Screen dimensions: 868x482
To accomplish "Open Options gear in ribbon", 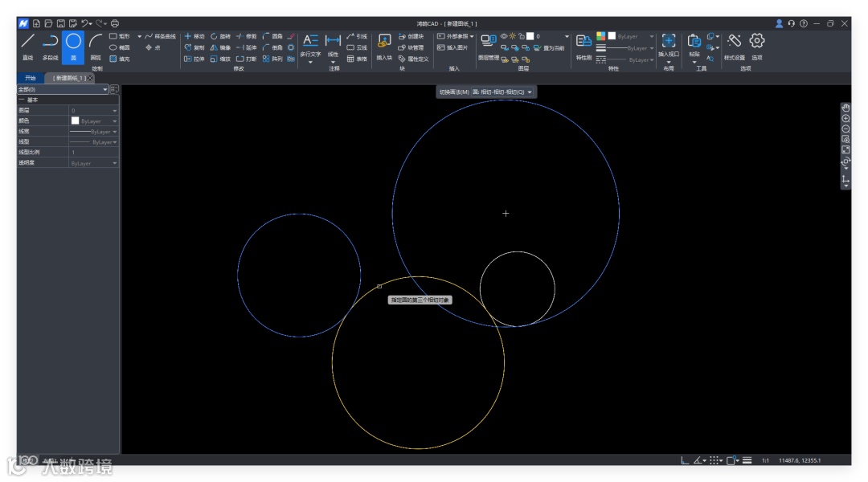I will click(757, 47).
